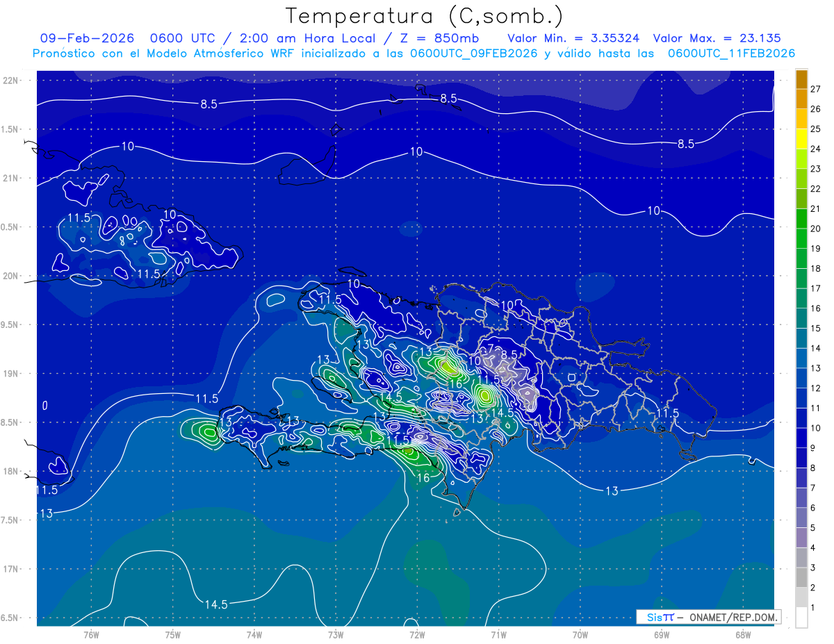Click the '72W' longitude axis label
This screenshot has width=834, height=644.
click(417, 634)
